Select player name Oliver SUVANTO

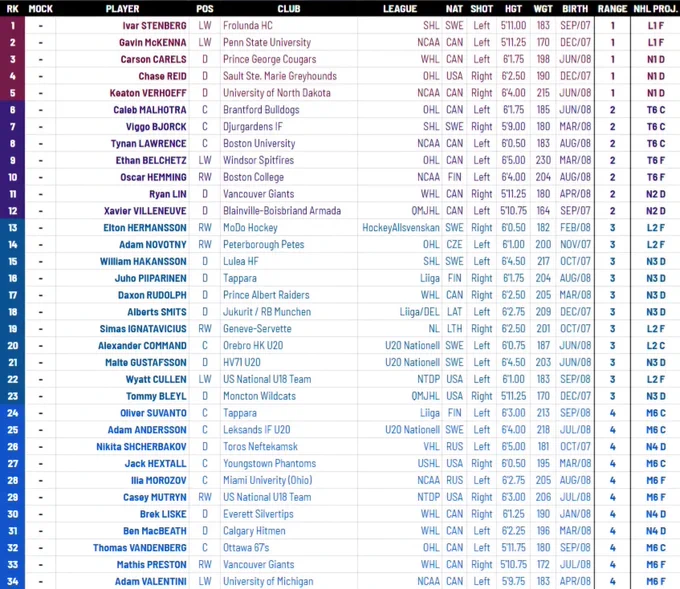click(x=154, y=413)
